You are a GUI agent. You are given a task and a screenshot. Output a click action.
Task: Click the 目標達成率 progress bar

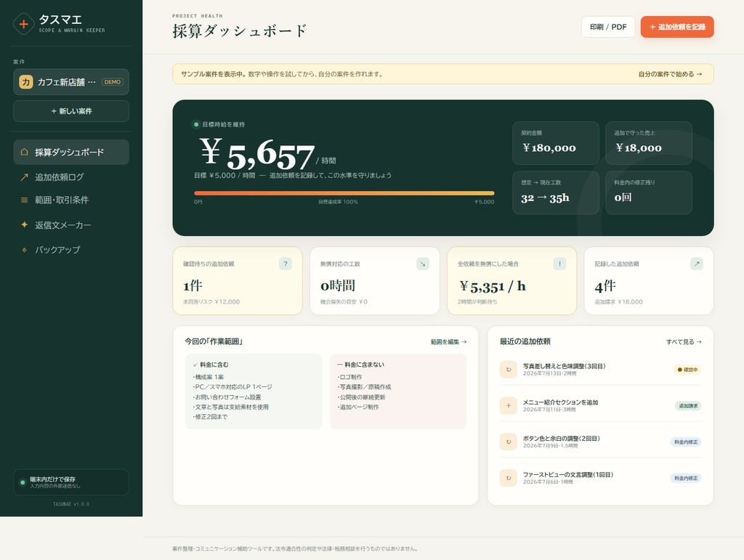pyautogui.click(x=344, y=193)
